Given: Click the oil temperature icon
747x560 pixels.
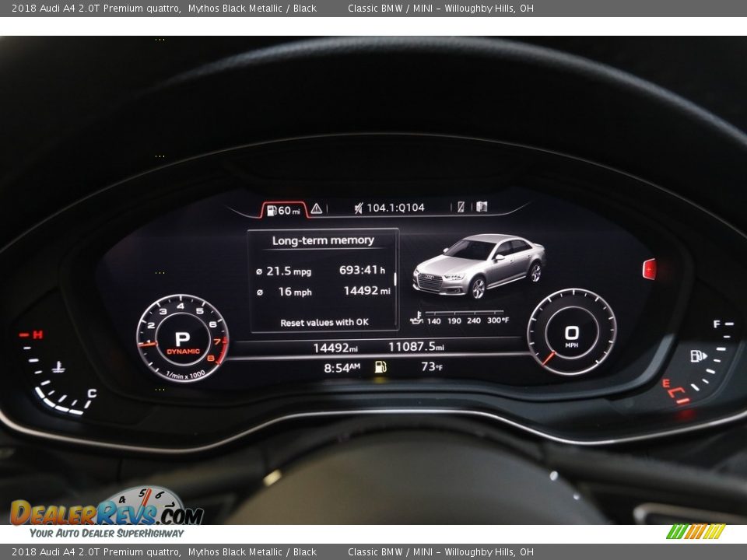Looking at the screenshot, I should click(417, 318).
